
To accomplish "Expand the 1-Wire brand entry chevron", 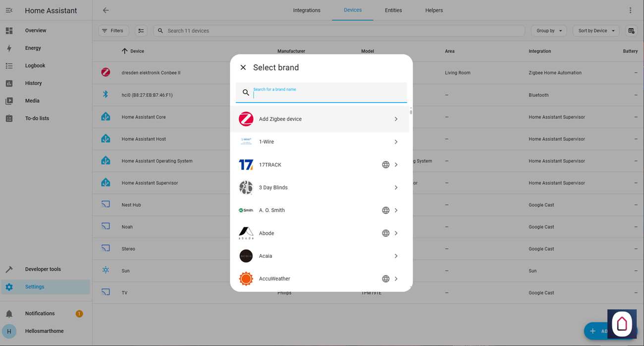I will click(x=396, y=142).
